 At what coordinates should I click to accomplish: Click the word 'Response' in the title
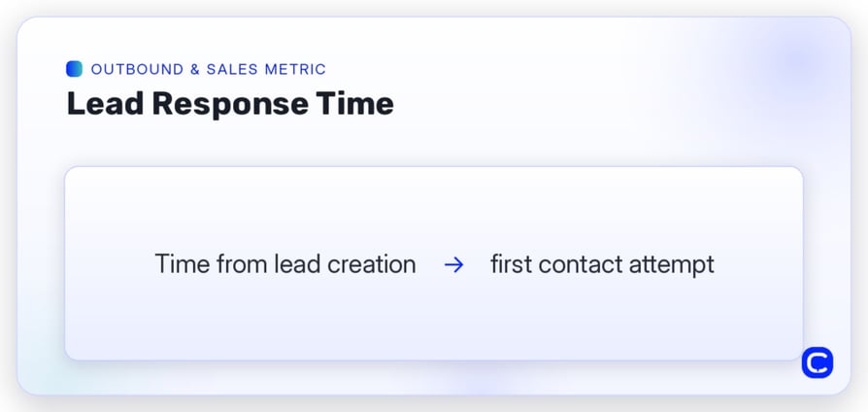[x=230, y=105]
